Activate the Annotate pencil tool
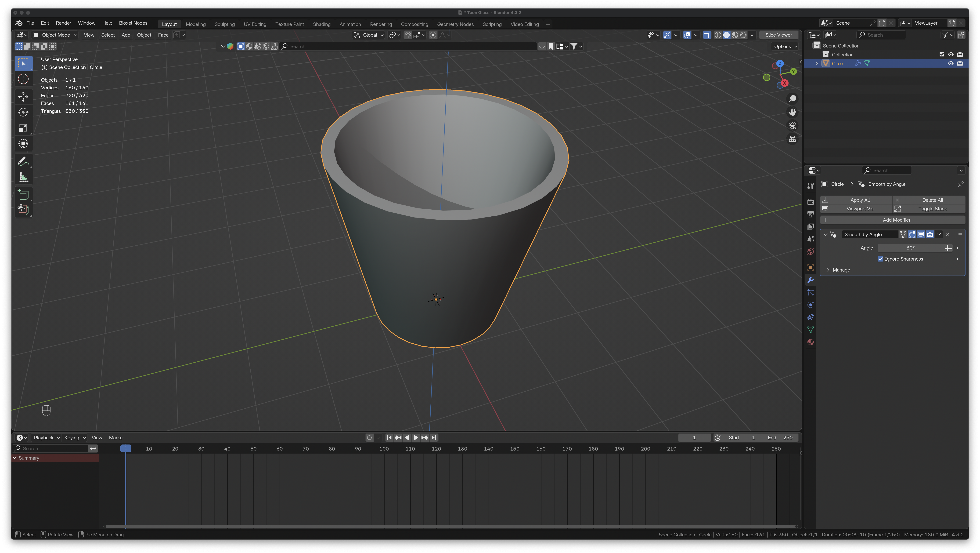980x553 pixels. click(23, 161)
